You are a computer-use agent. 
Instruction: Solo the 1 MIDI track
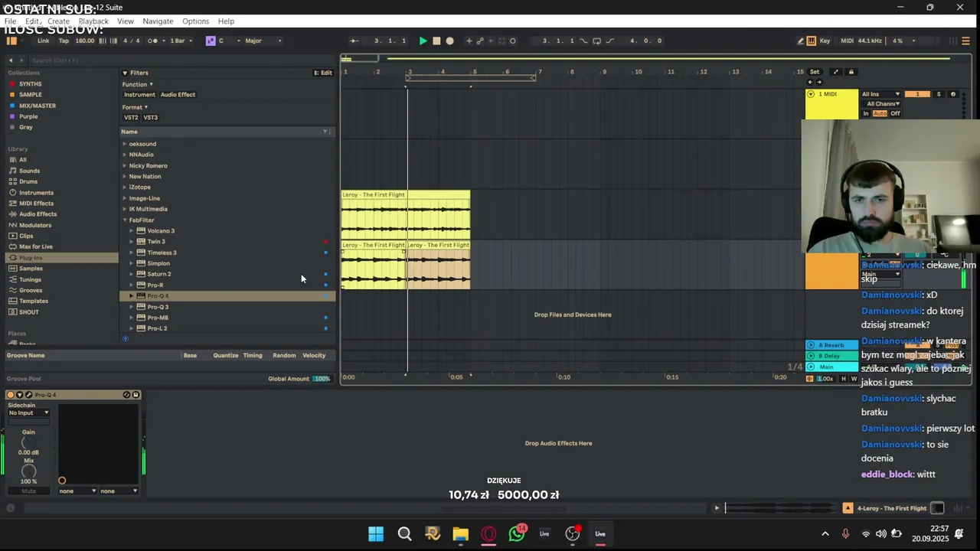click(939, 94)
